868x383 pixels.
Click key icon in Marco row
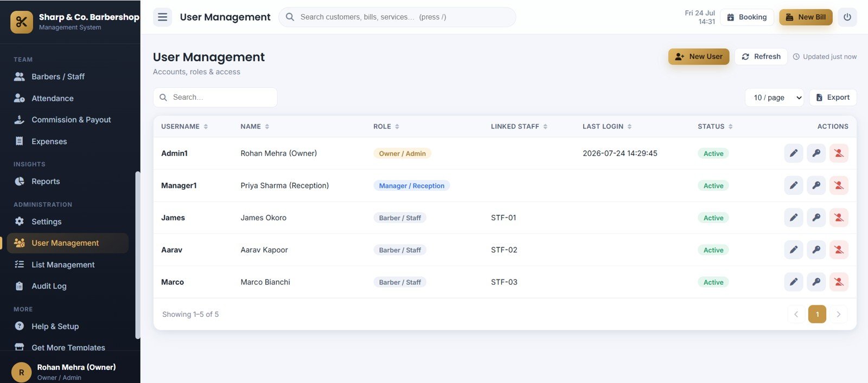point(816,282)
